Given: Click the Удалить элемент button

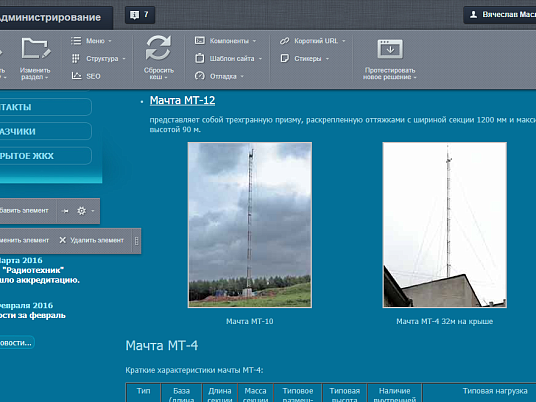Looking at the screenshot, I should 91,240.
